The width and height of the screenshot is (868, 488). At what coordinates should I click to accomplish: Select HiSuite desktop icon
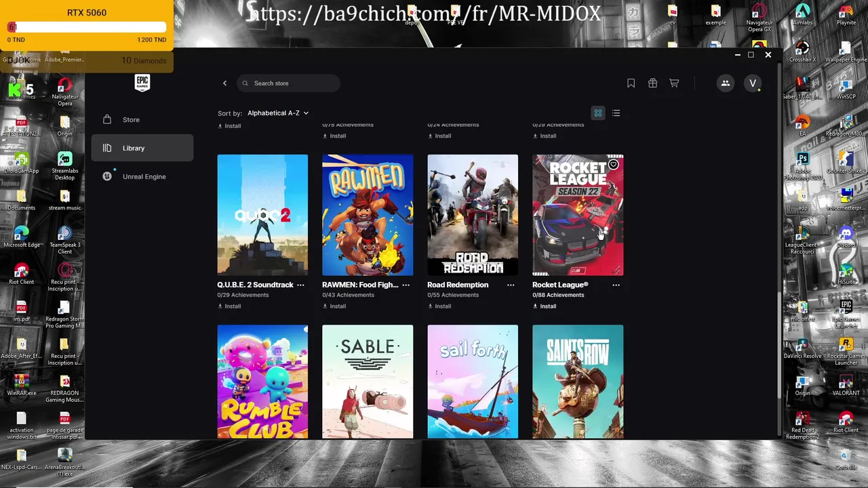pos(846,274)
